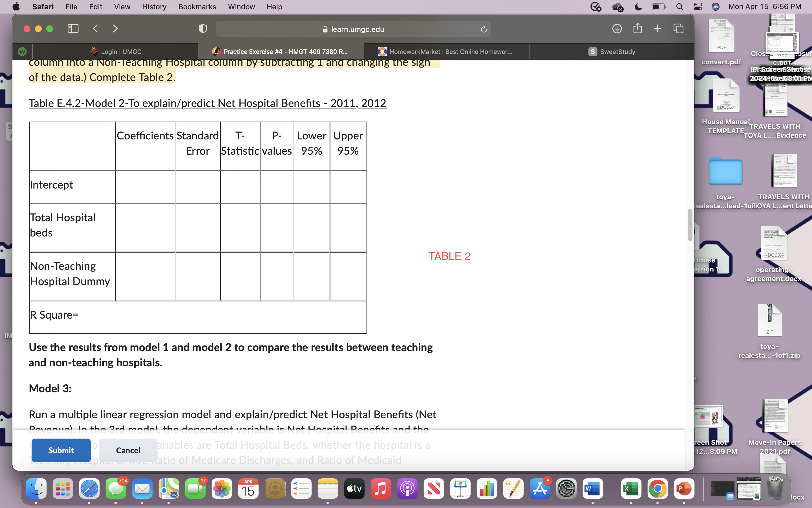
Task: Open Launchpad from the dock
Action: (63, 489)
